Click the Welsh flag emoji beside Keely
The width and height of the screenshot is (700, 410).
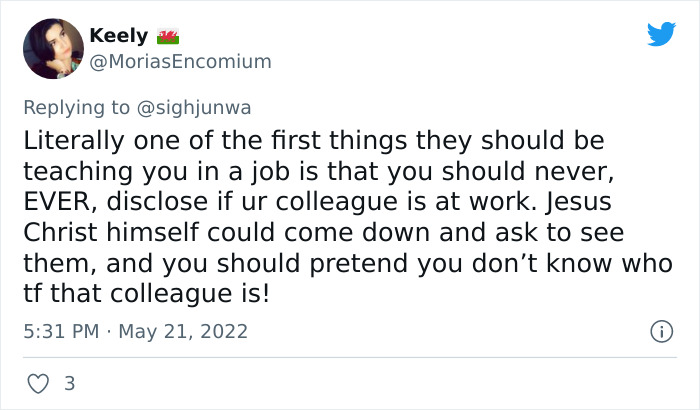pos(167,36)
